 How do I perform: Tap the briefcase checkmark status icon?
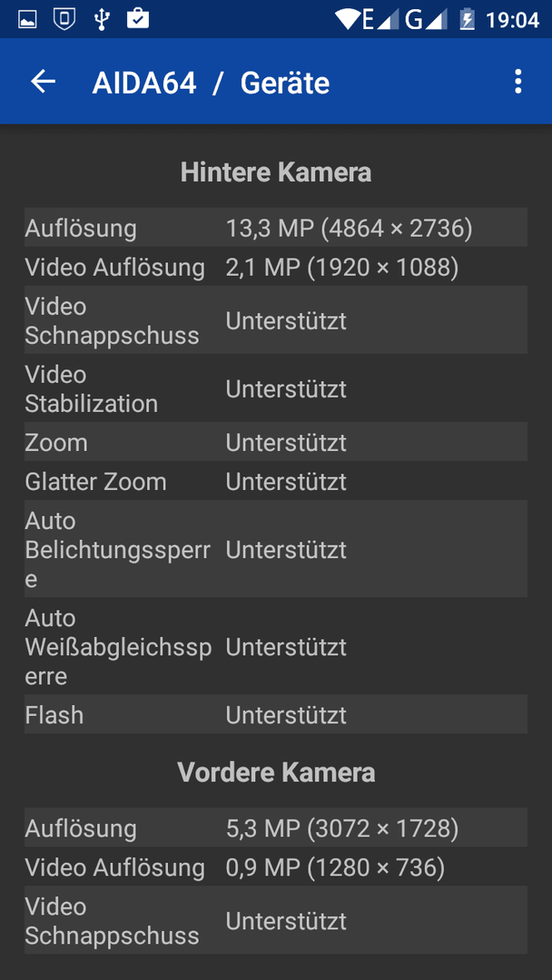(137, 19)
